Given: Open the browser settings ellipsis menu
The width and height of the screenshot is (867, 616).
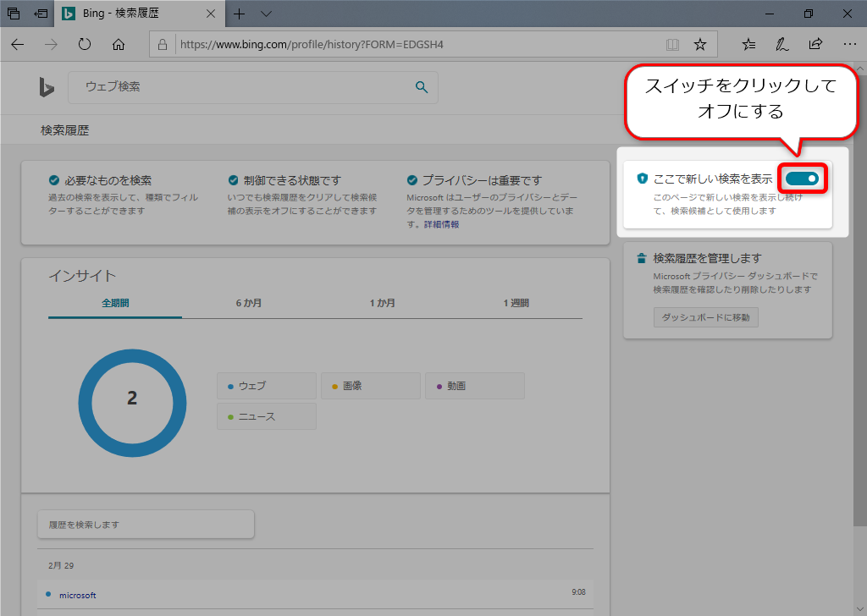Looking at the screenshot, I should tap(849, 44).
